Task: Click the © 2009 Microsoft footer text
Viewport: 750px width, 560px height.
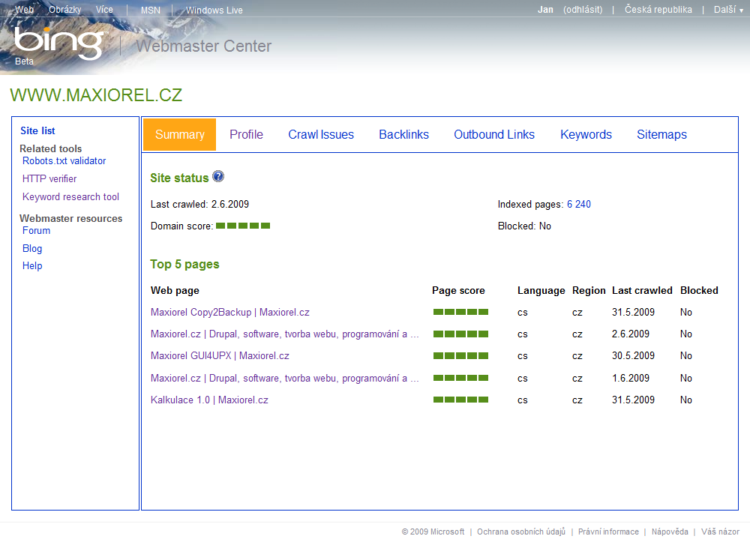Action: point(433,532)
